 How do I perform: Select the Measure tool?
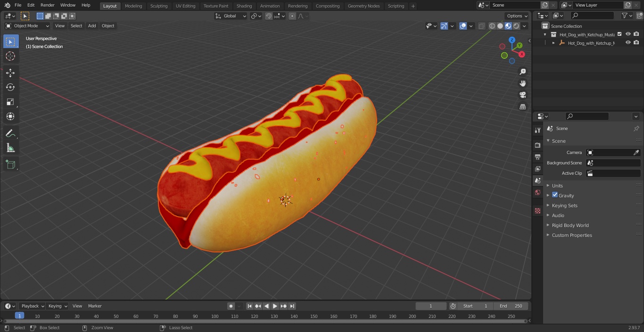10,148
